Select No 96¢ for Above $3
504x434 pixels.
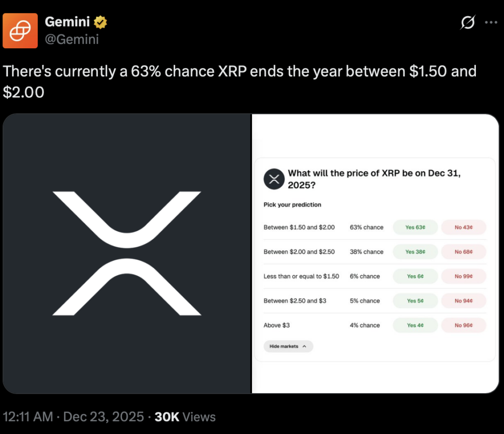pos(463,325)
